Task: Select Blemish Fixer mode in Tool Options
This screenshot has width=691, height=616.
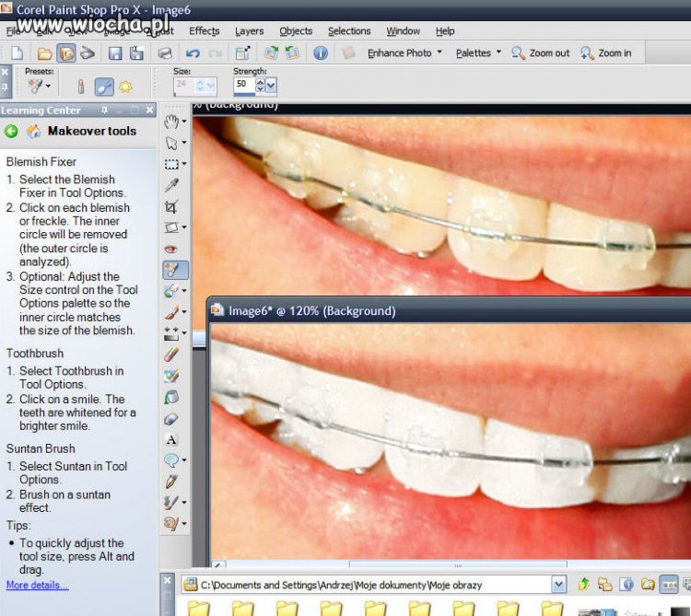Action: pos(81,87)
